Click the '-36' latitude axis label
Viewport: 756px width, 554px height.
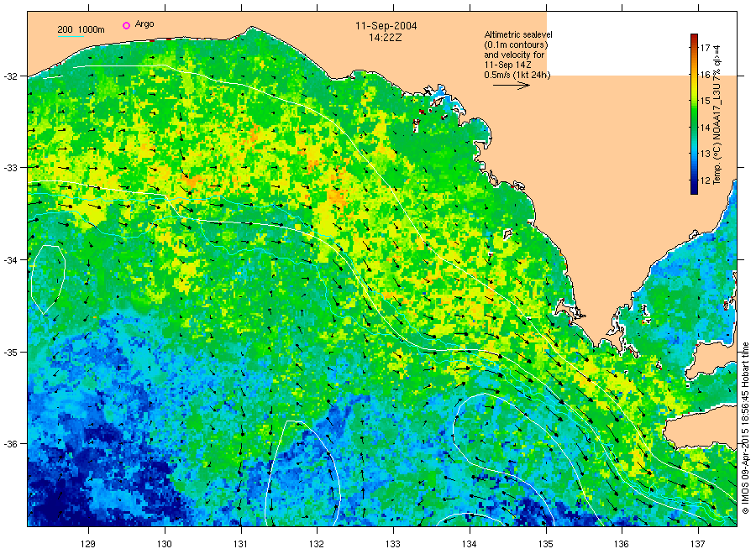pyautogui.click(x=10, y=444)
